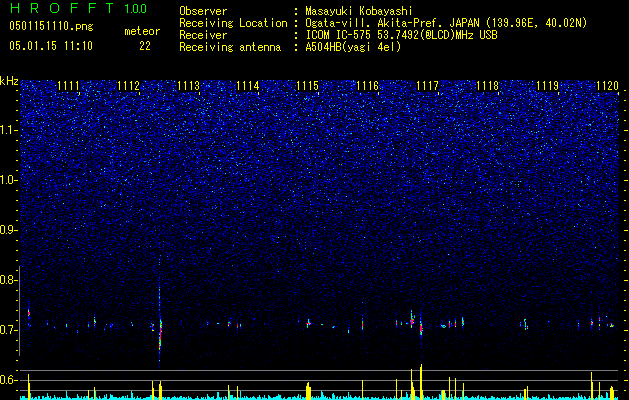
Task: Click the 1115 time marker
Action: click(308, 86)
